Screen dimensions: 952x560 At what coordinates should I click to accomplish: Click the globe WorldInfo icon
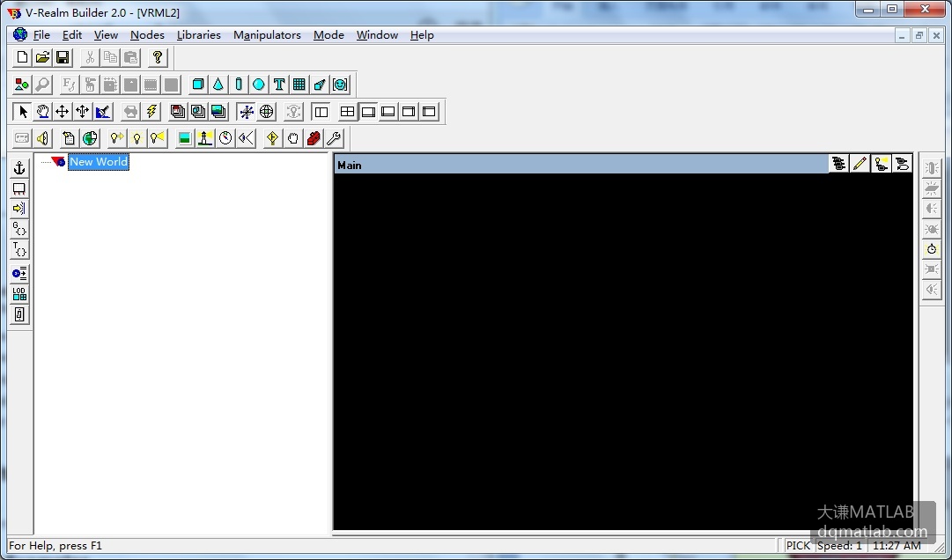(x=90, y=138)
